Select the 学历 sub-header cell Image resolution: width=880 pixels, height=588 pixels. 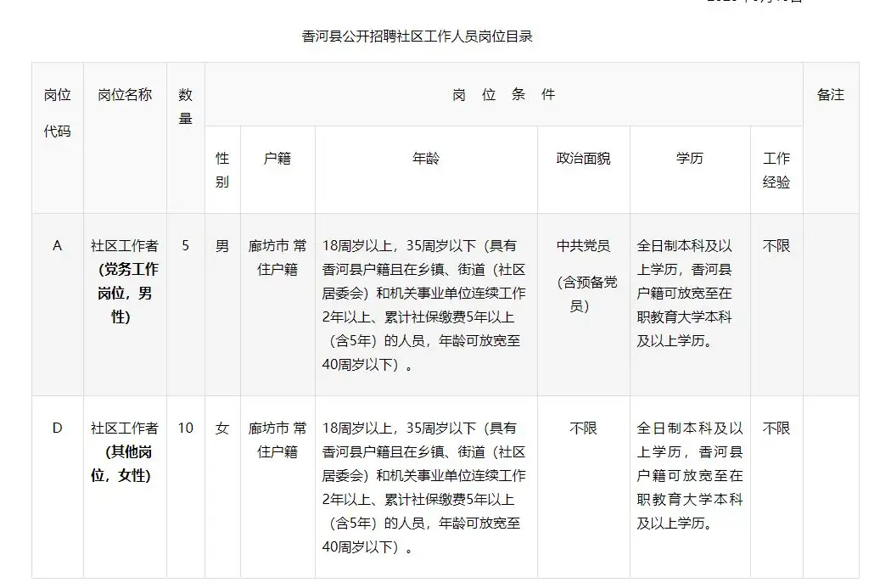pyautogui.click(x=689, y=159)
